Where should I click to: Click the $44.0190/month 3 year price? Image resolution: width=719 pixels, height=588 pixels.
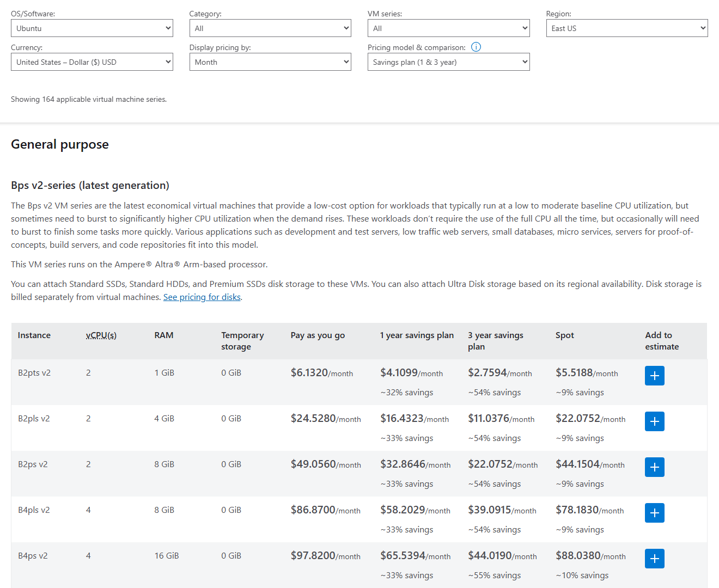pyautogui.click(x=502, y=556)
